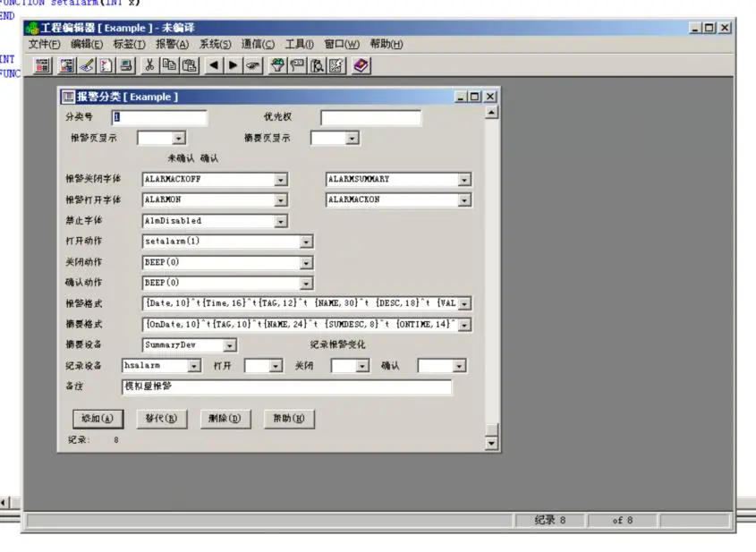Click the 分类号 input field
Screen dimensions: 756x552
coord(159,117)
